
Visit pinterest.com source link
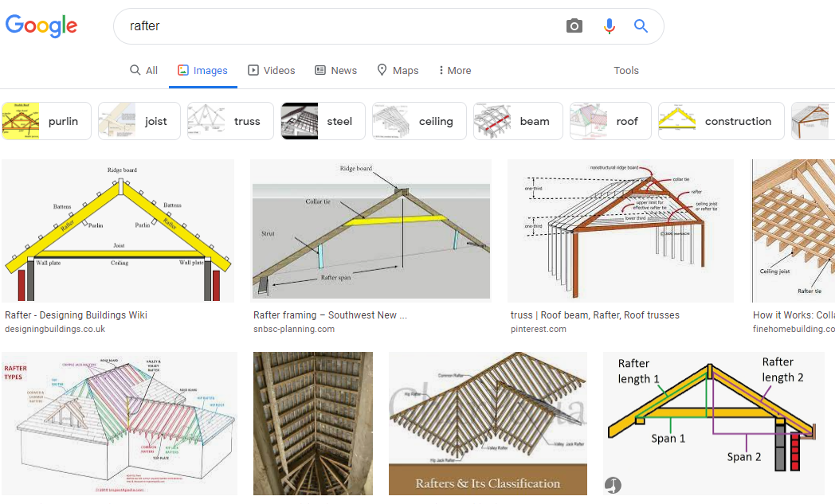click(539, 329)
